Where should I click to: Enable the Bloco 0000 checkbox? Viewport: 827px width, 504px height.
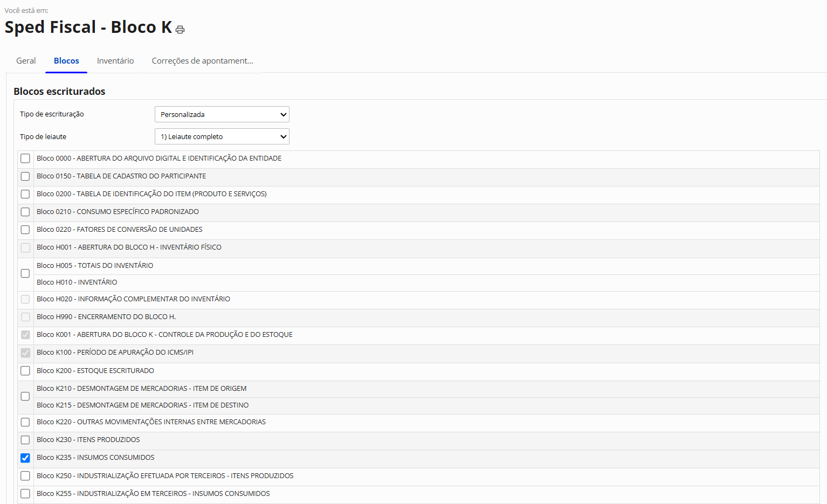25,158
